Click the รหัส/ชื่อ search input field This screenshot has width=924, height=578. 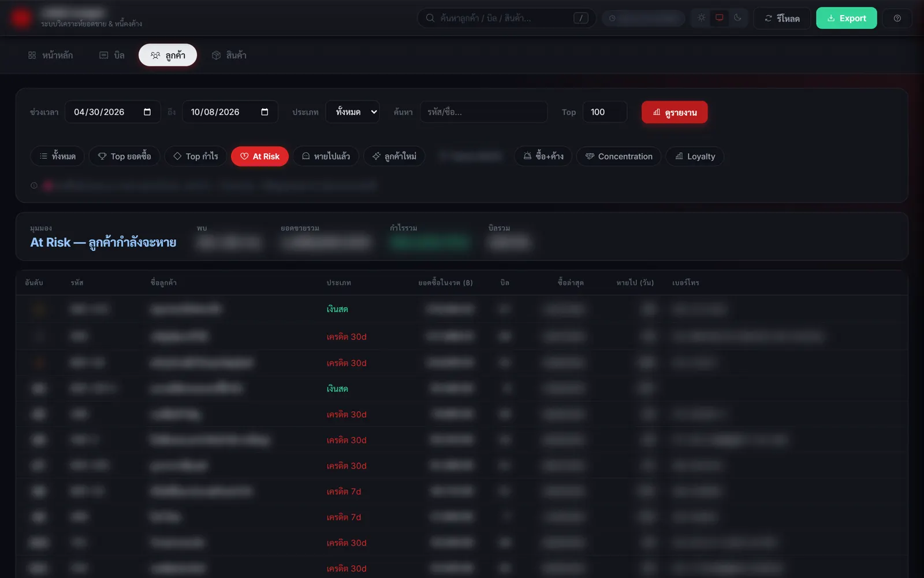pos(484,112)
